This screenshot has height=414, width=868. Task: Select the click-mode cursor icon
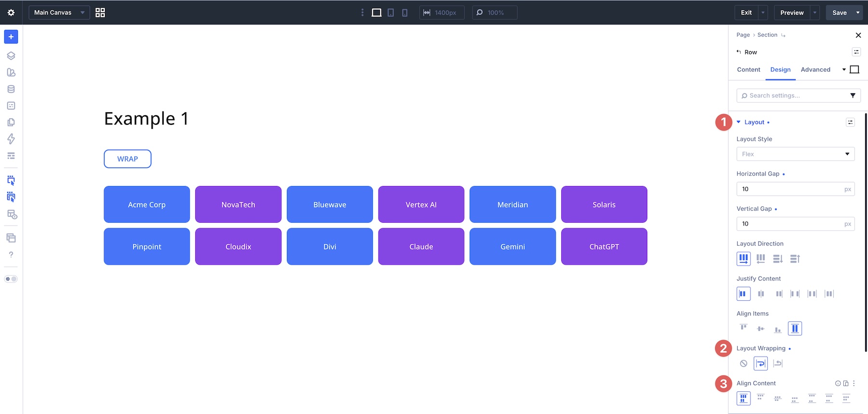click(x=11, y=181)
